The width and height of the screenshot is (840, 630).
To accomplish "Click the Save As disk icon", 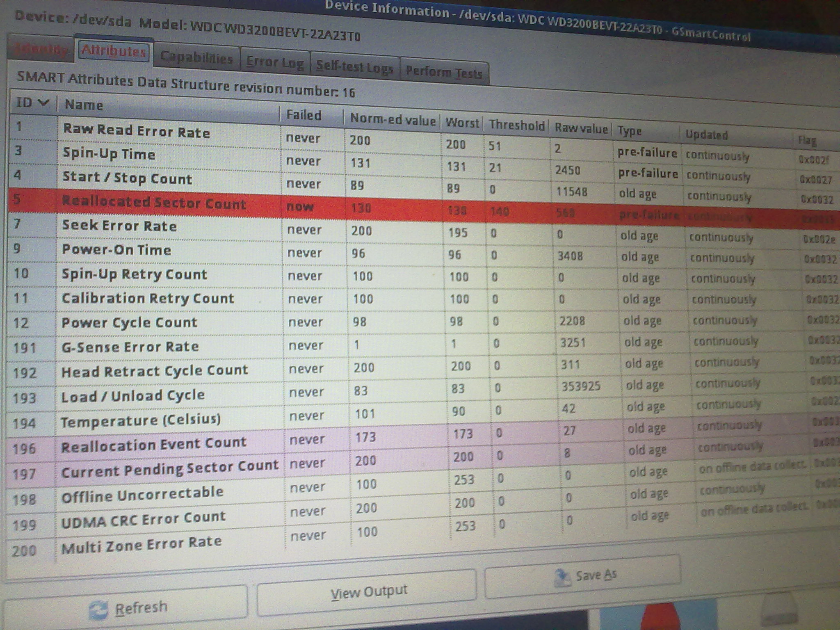I will click(x=562, y=577).
